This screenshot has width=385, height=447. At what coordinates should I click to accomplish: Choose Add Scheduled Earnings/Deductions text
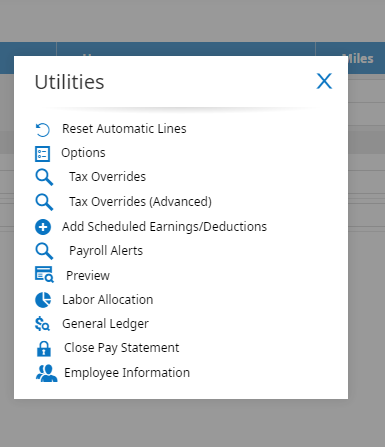[164, 227]
